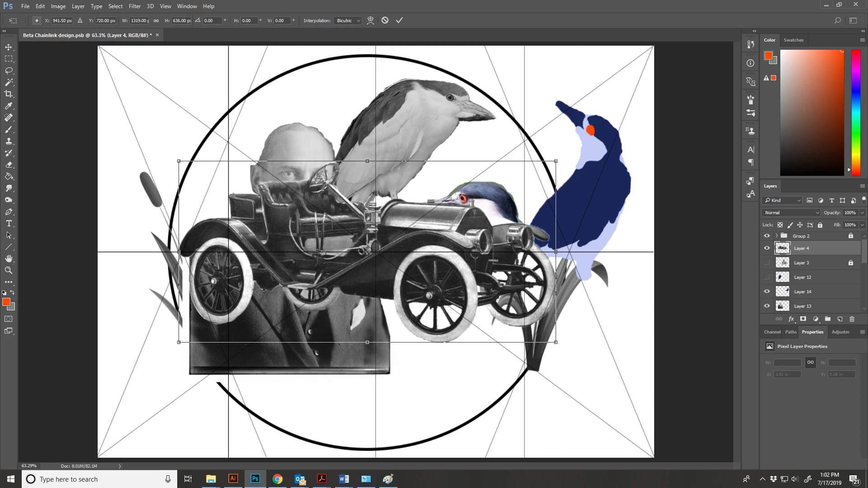Viewport: 868px width, 488px height.
Task: Toggle warp mode icon in options bar
Action: [x=370, y=20]
